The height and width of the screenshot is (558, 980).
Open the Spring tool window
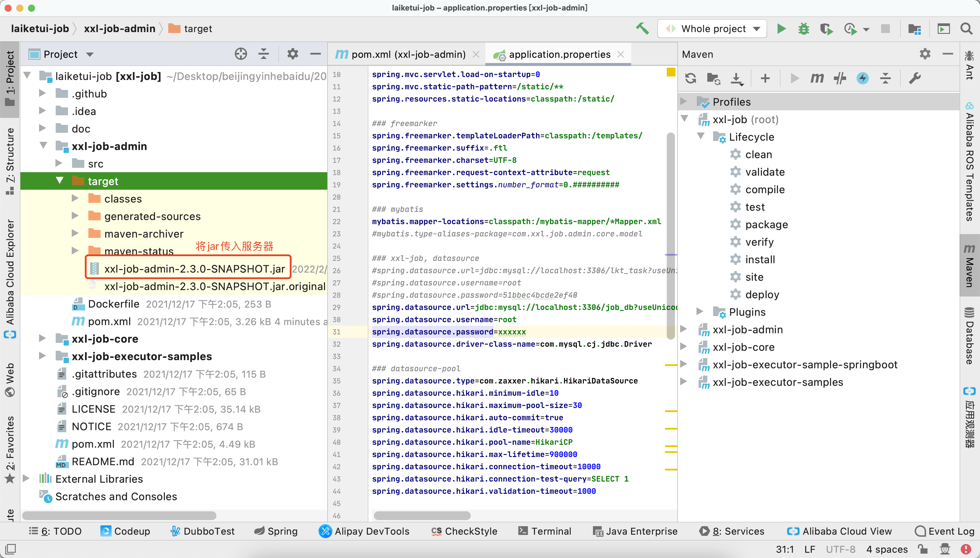tap(276, 531)
